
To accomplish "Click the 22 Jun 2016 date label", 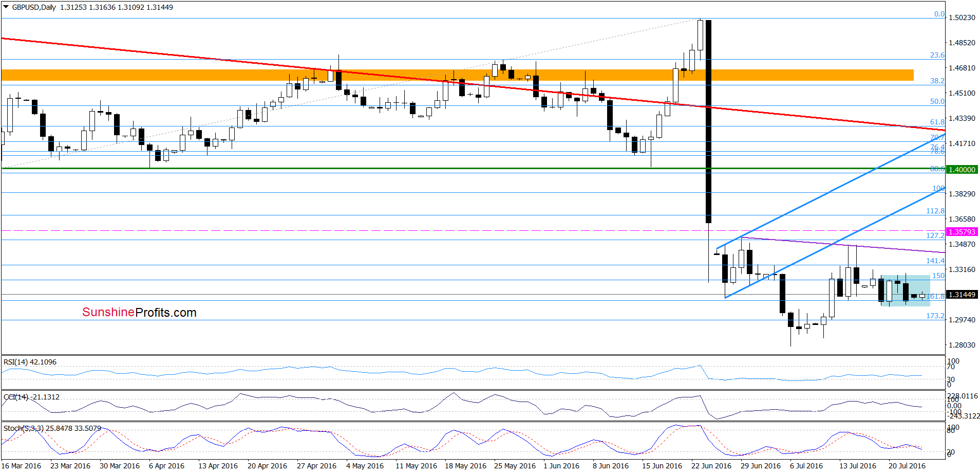I will (711, 466).
